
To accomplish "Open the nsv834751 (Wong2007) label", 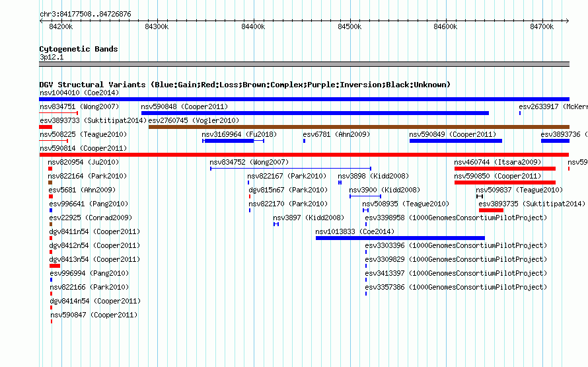I will 79,106.
